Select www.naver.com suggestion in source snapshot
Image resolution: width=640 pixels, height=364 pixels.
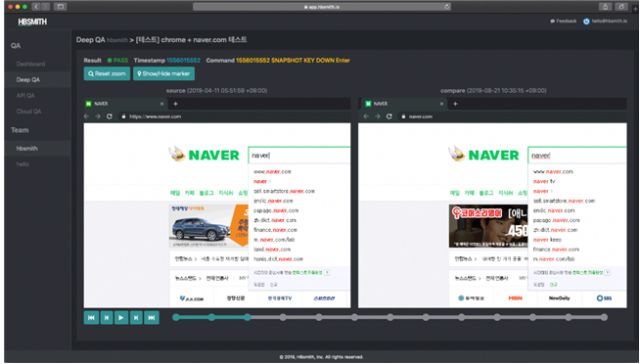272,172
